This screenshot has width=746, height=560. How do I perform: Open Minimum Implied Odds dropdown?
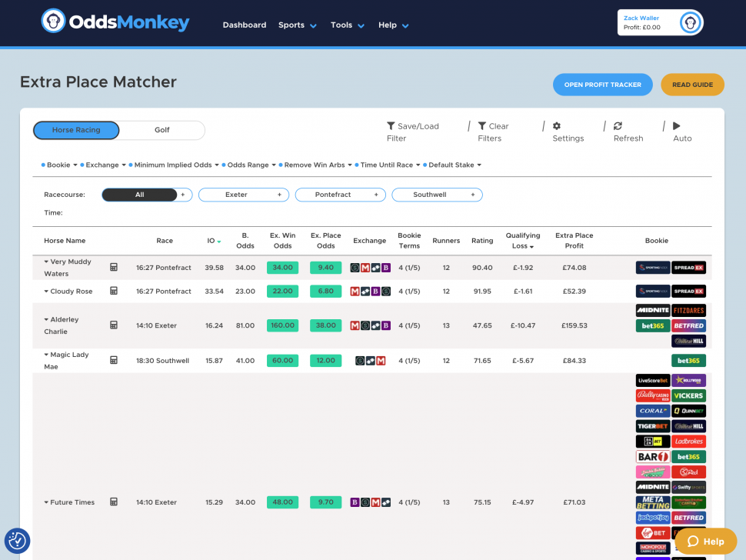pyautogui.click(x=174, y=165)
